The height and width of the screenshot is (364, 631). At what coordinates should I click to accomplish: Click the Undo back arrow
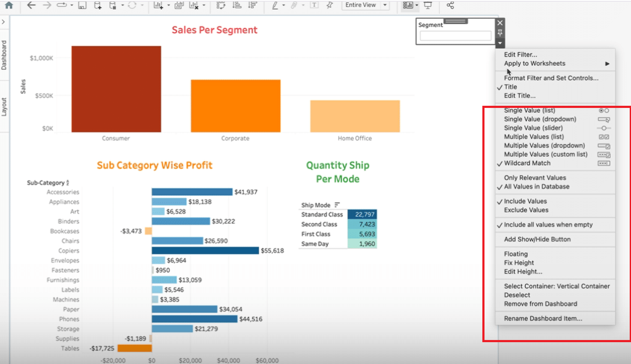(x=31, y=5)
